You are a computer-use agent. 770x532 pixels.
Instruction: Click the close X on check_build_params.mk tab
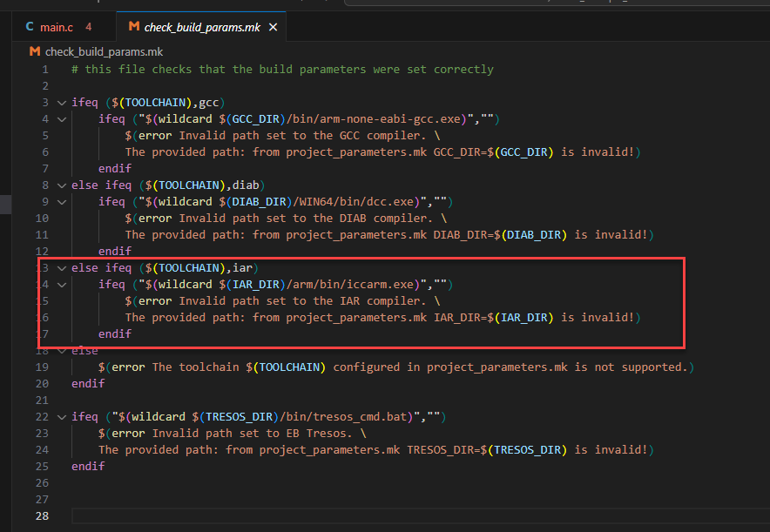pyautogui.click(x=273, y=27)
